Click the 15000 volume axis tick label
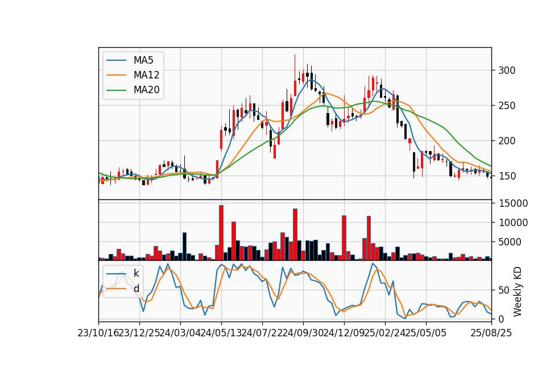 [513, 203]
